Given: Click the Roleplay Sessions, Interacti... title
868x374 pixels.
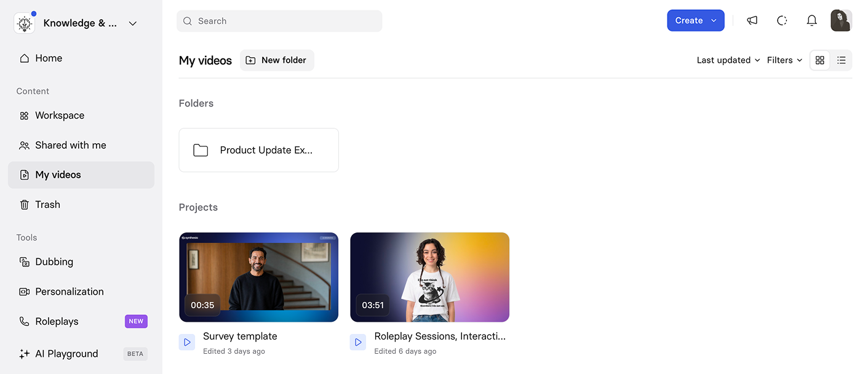Looking at the screenshot, I should click(x=440, y=336).
